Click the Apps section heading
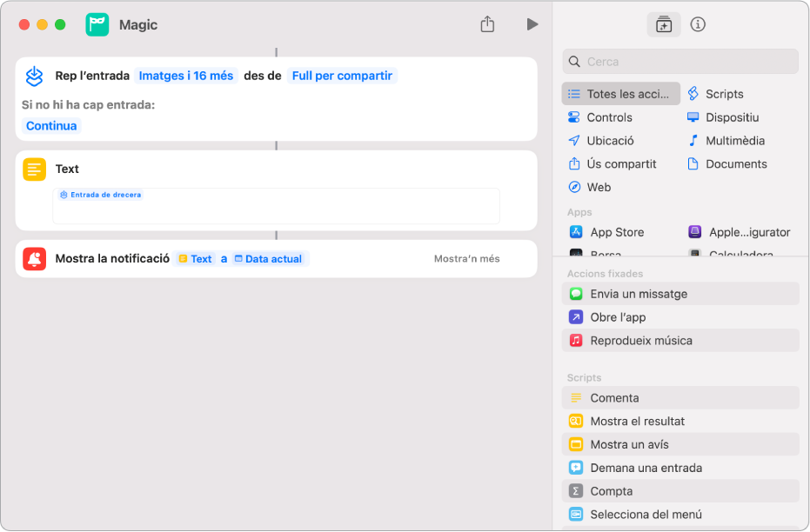This screenshot has width=810, height=532. [x=579, y=213]
